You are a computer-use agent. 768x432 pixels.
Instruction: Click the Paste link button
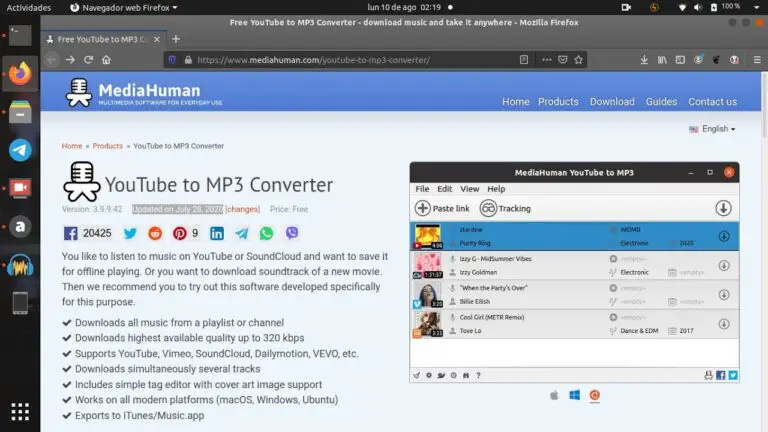[442, 208]
